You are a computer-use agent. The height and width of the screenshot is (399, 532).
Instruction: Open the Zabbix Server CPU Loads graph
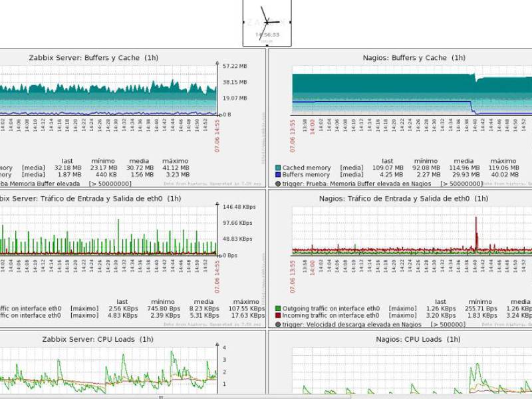tap(106, 369)
